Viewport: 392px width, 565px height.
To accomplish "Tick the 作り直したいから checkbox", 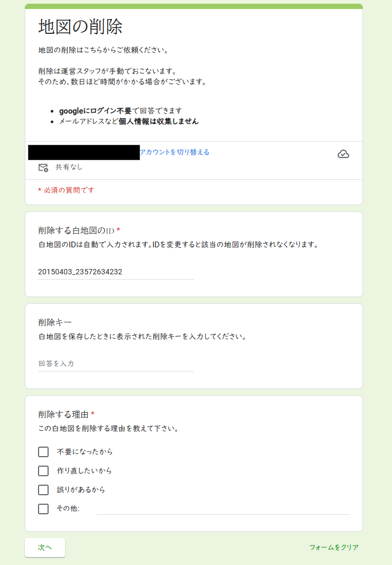I will pos(43,471).
